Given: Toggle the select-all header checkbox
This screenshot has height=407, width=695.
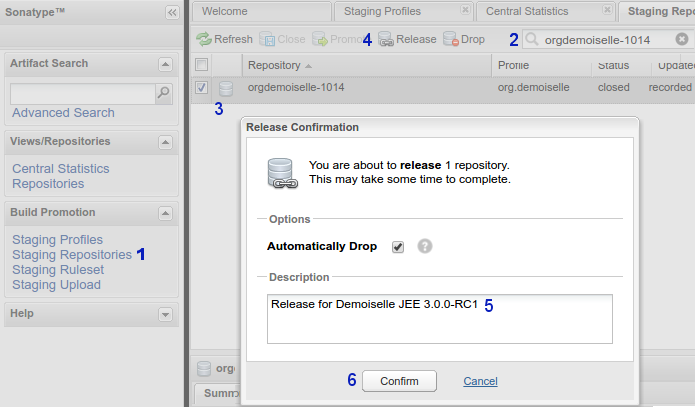Looking at the screenshot, I should coord(202,64).
